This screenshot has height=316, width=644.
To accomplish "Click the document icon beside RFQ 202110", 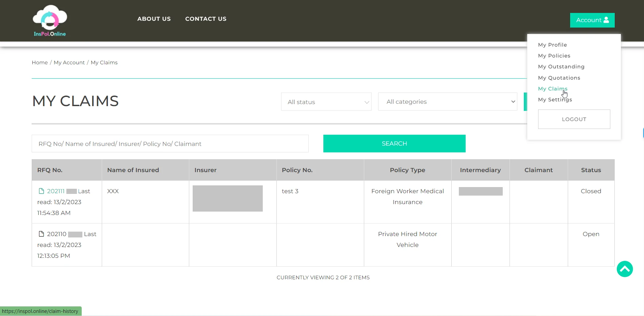I will click(x=41, y=234).
